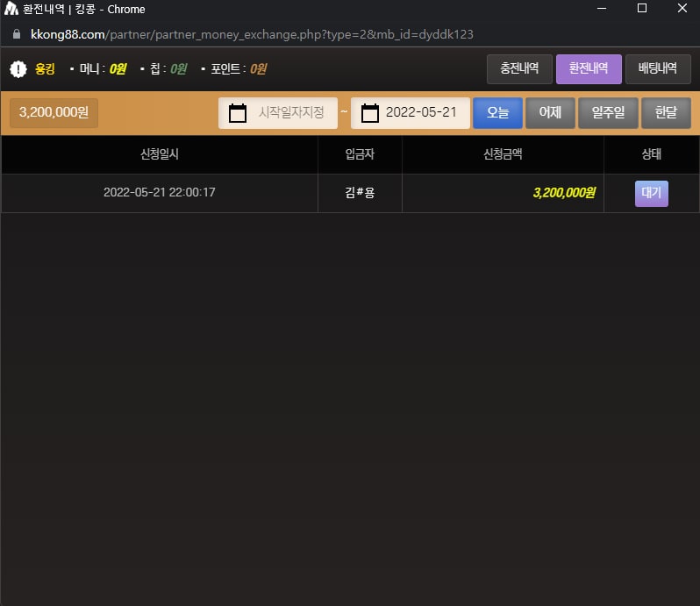Maximize the Chrome window
This screenshot has width=700, height=606.
[642, 9]
